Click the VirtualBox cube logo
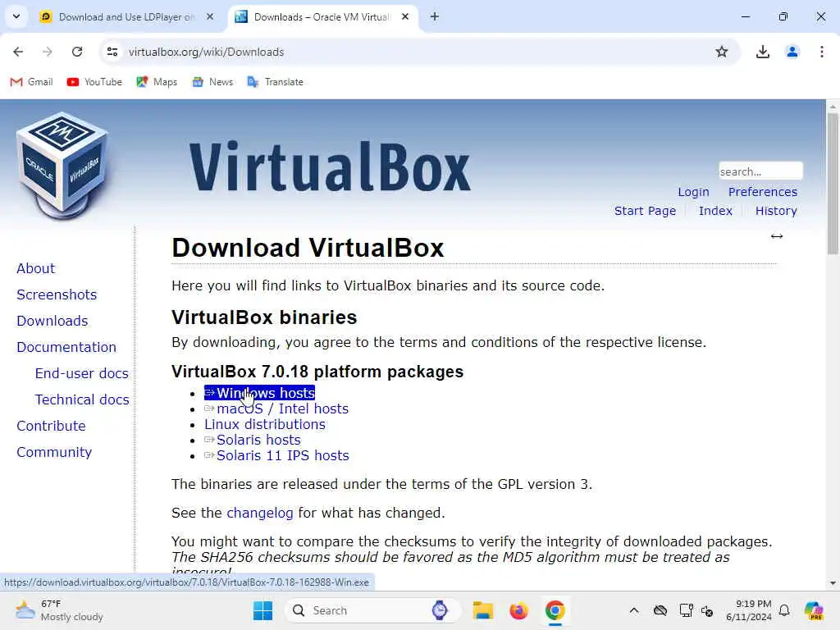Screen dimensions: 840x630 tap(62, 166)
